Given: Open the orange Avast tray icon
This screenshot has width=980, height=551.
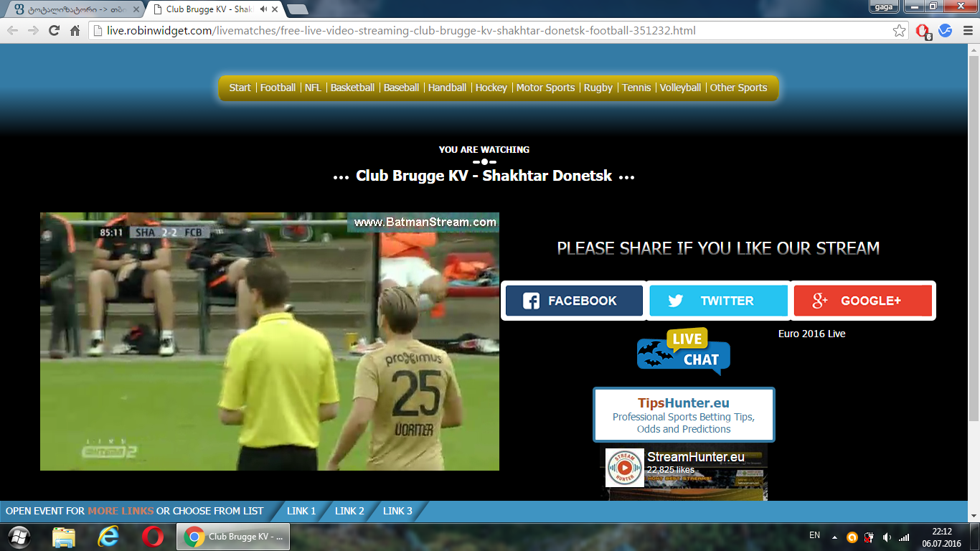Looking at the screenshot, I should 852,537.
